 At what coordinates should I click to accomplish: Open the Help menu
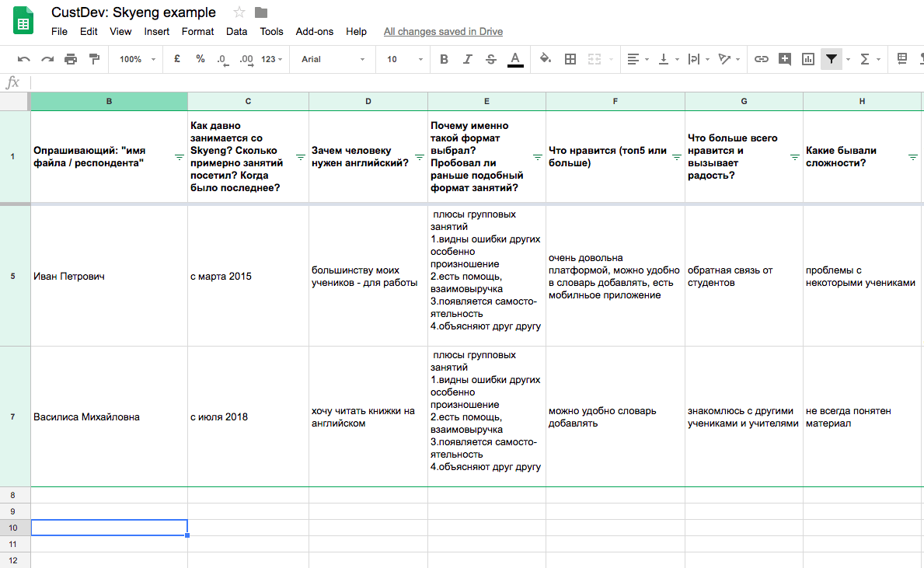356,31
